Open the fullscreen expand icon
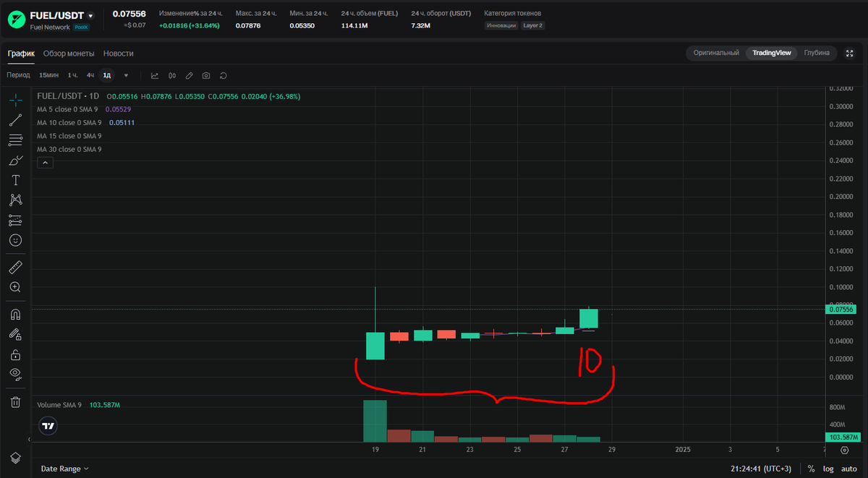This screenshot has height=478, width=868. point(849,53)
